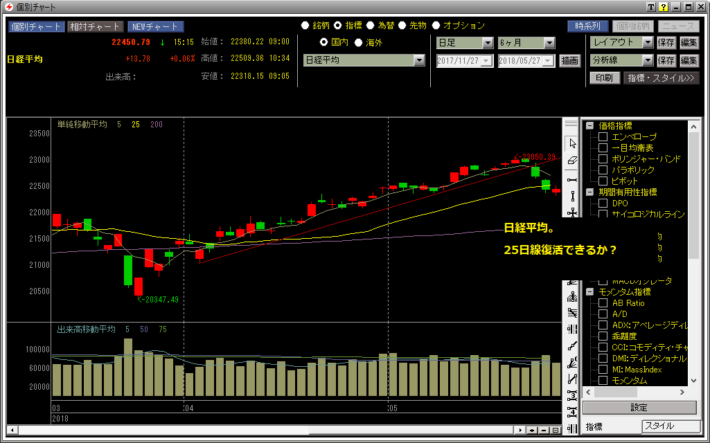The image size is (710, 443).
Task: Choose the 海外 radio option
Action: (x=358, y=42)
